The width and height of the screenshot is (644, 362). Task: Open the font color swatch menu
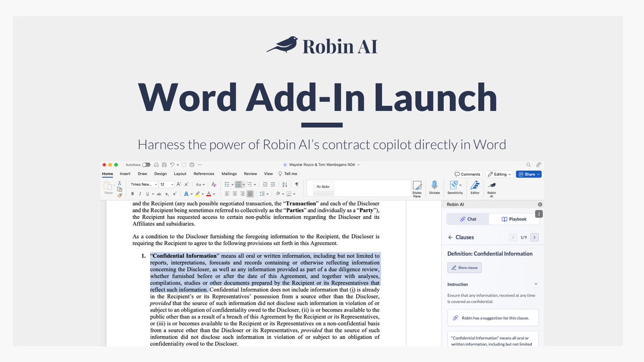[208, 193]
